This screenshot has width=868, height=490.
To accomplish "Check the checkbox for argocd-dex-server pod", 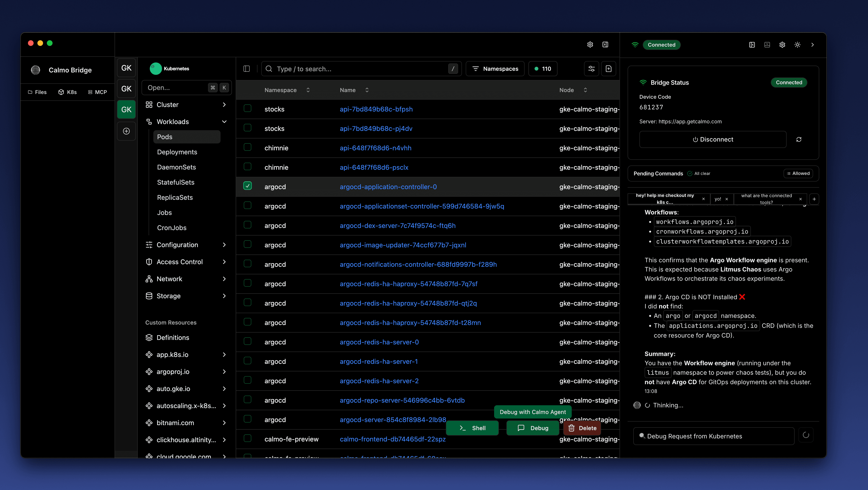I will [248, 225].
